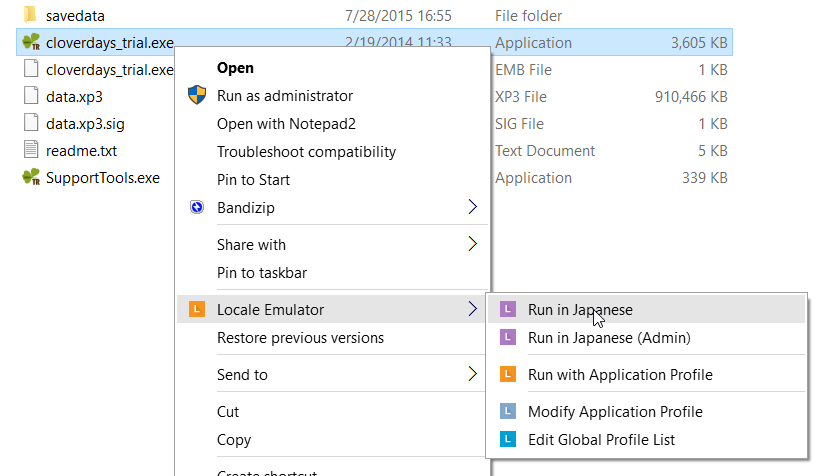The height and width of the screenshot is (476, 831).
Task: Click the savedata folder icon
Action: (x=30, y=16)
